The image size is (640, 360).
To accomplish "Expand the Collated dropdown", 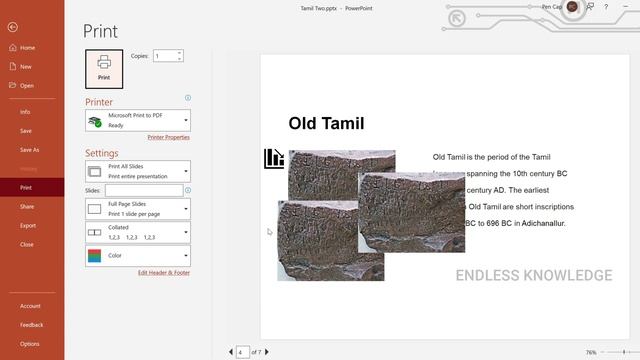I will [x=138, y=232].
